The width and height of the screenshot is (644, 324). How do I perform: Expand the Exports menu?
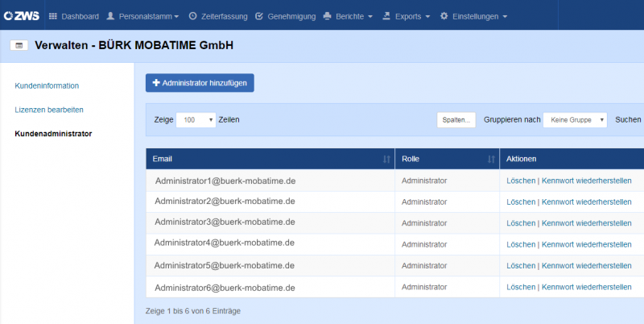coord(407,16)
